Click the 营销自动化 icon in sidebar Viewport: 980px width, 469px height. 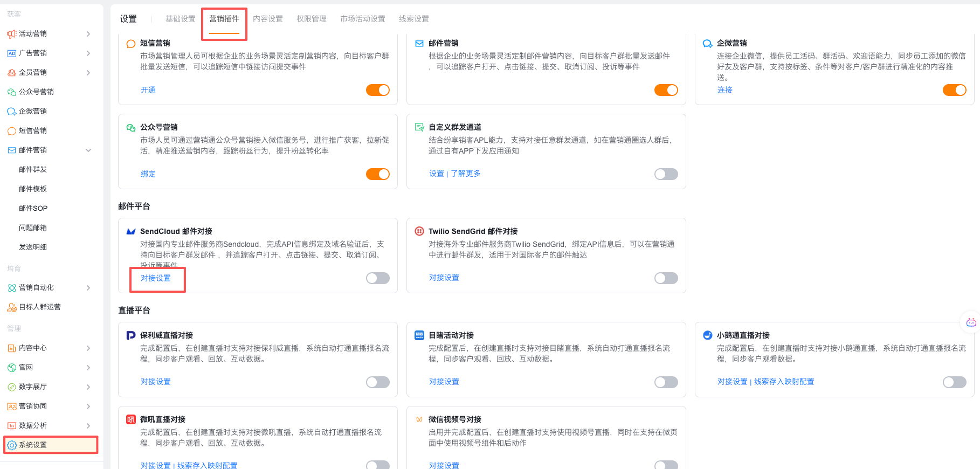(x=11, y=288)
